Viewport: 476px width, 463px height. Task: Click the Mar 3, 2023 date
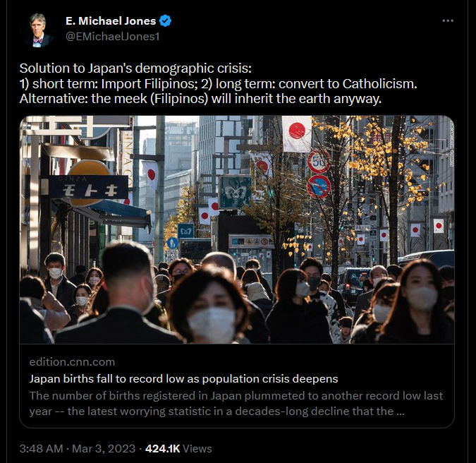pyautogui.click(x=104, y=449)
